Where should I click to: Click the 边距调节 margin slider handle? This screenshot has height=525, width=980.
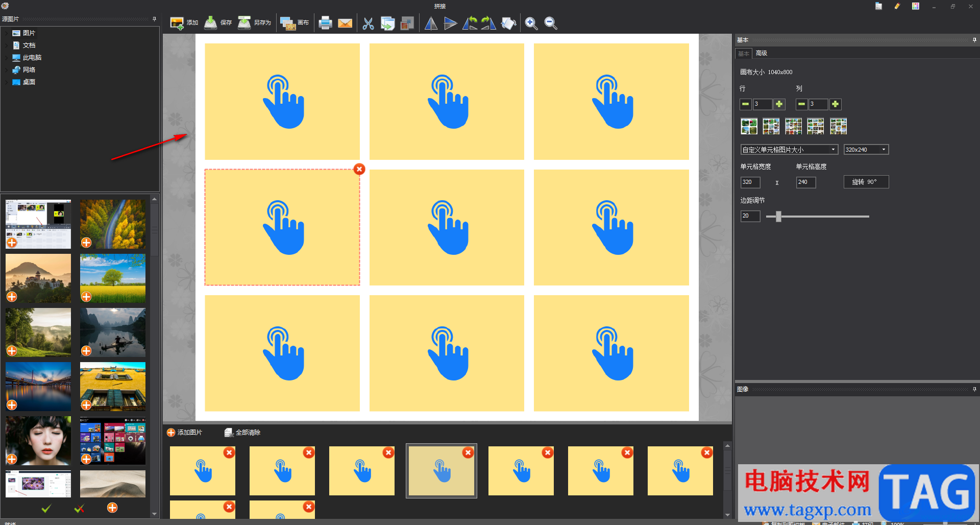[x=778, y=217]
